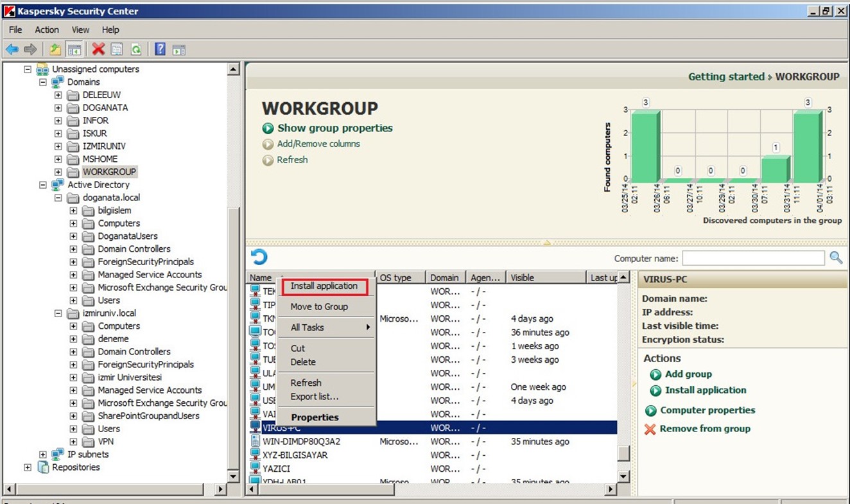Expand the INFOR domain node
This screenshot has height=504, width=850.
[x=58, y=121]
